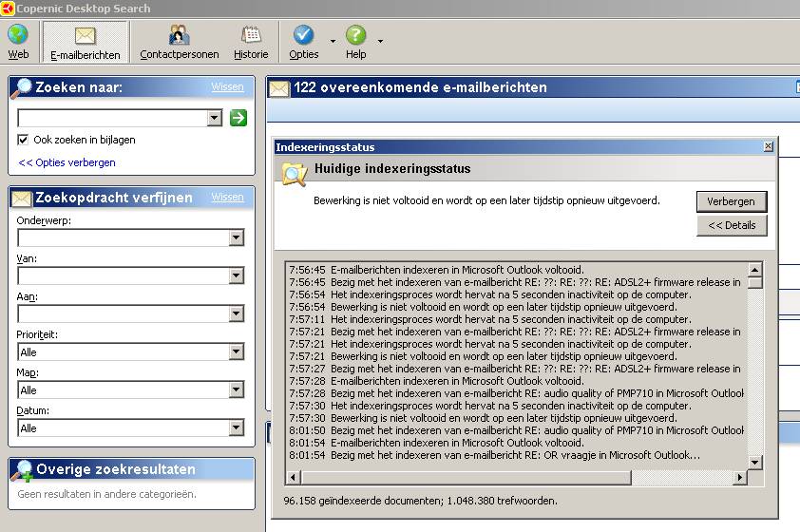The height and width of the screenshot is (532, 800).
Task: Open the Map dropdown
Action: [x=237, y=390]
